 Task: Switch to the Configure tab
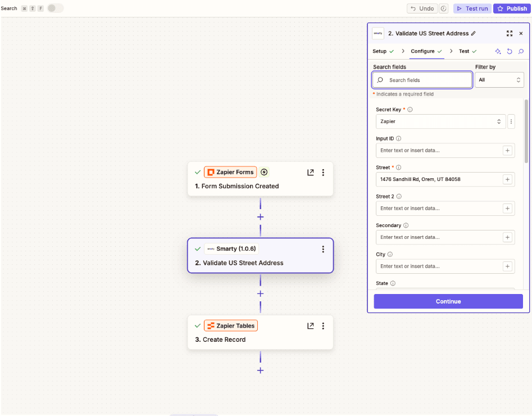[x=426, y=51]
